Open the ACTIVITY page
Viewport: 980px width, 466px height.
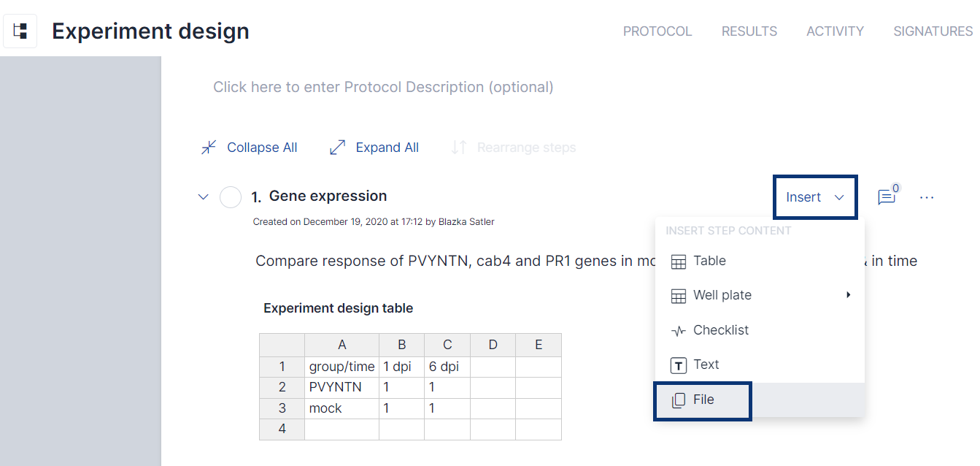click(835, 31)
